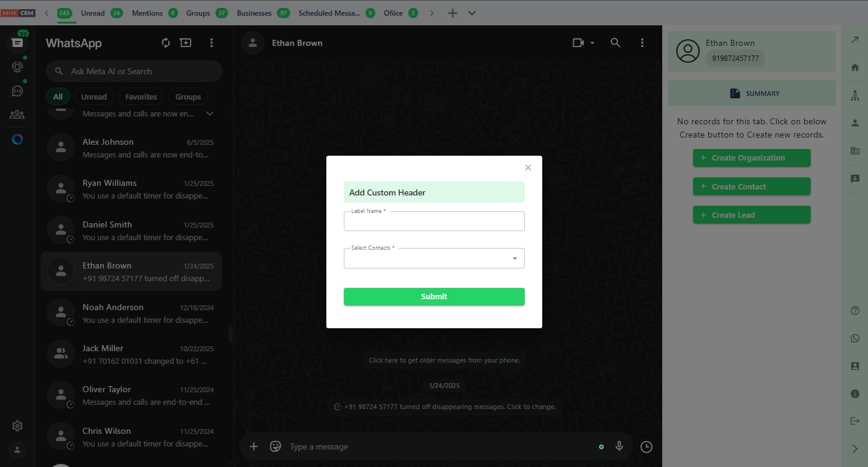This screenshot has height=467, width=868.
Task: Open the Mentions tab
Action: coord(148,12)
